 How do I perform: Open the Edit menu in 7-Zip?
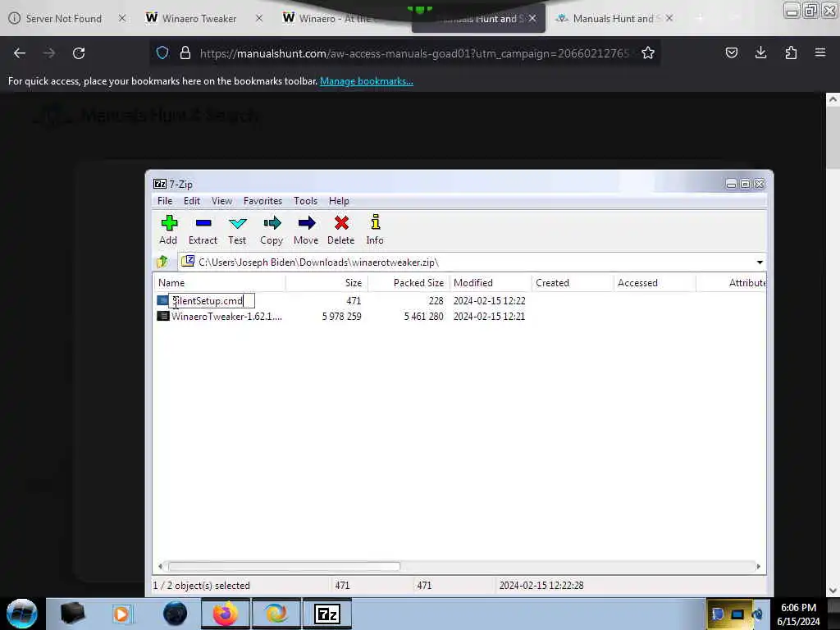pos(192,201)
